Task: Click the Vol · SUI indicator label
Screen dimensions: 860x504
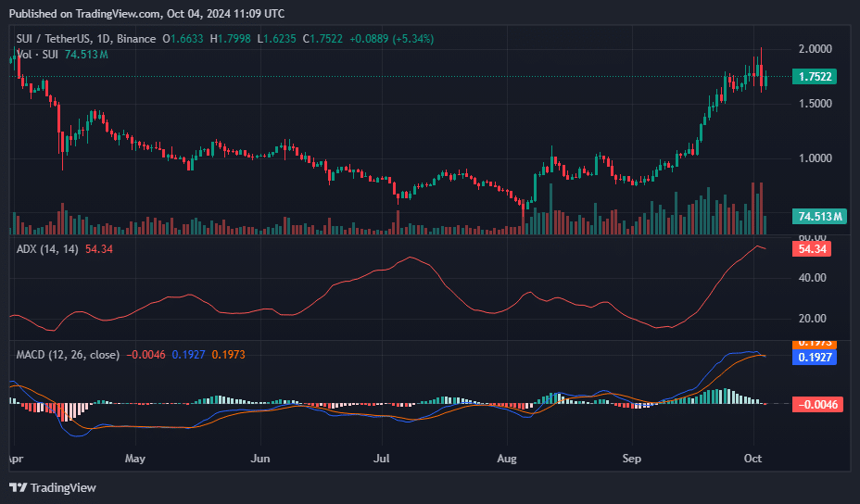Action: [37, 55]
